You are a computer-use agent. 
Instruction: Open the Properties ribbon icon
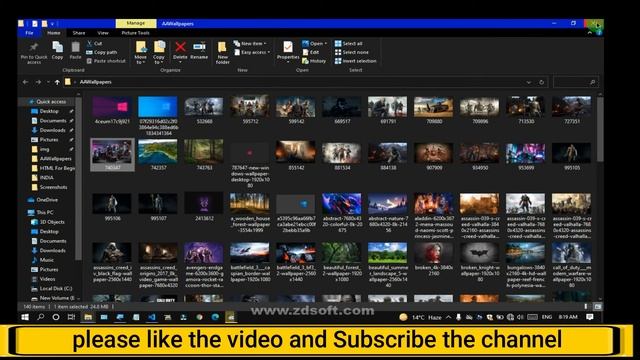coord(288,47)
